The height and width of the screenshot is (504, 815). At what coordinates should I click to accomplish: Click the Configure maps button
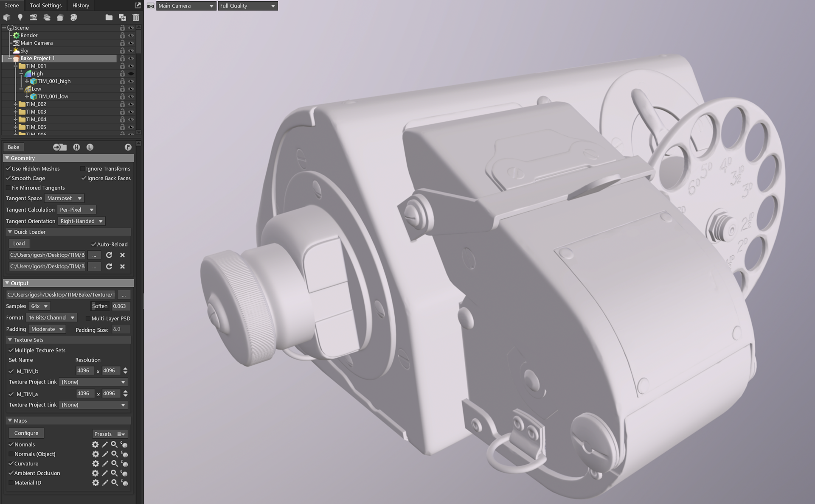[x=26, y=433]
